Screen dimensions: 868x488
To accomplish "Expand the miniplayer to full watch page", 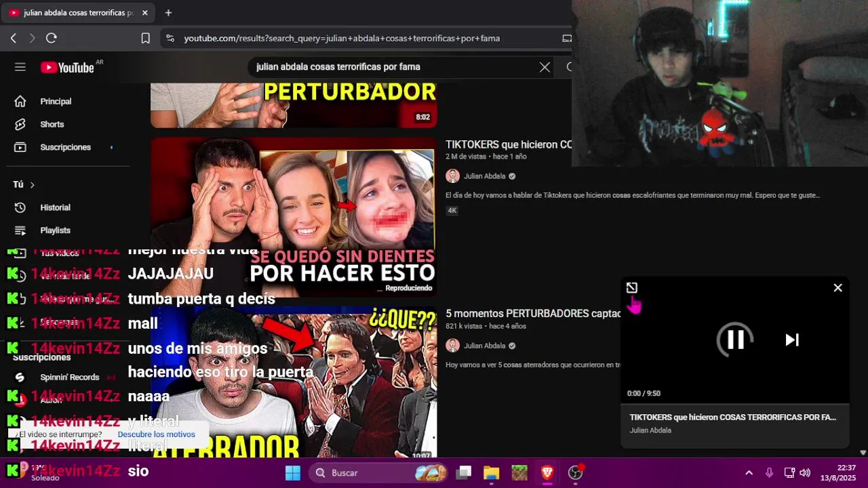I will click(632, 288).
